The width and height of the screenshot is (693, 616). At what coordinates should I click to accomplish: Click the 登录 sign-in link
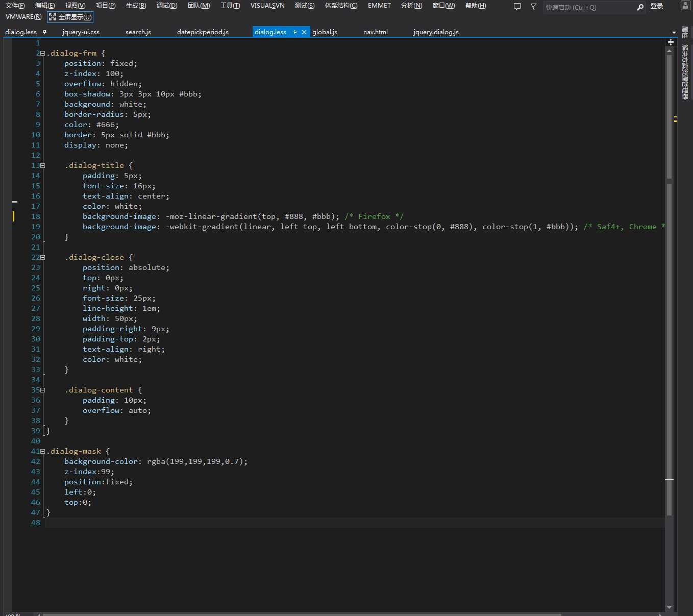pos(657,7)
